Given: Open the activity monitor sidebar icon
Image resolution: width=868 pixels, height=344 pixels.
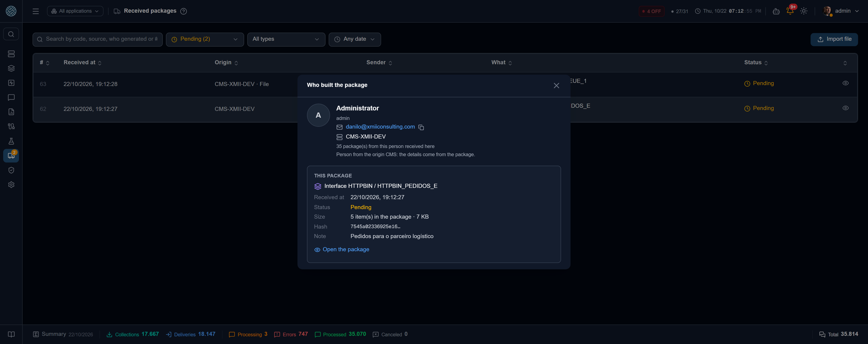Looking at the screenshot, I should click(11, 83).
